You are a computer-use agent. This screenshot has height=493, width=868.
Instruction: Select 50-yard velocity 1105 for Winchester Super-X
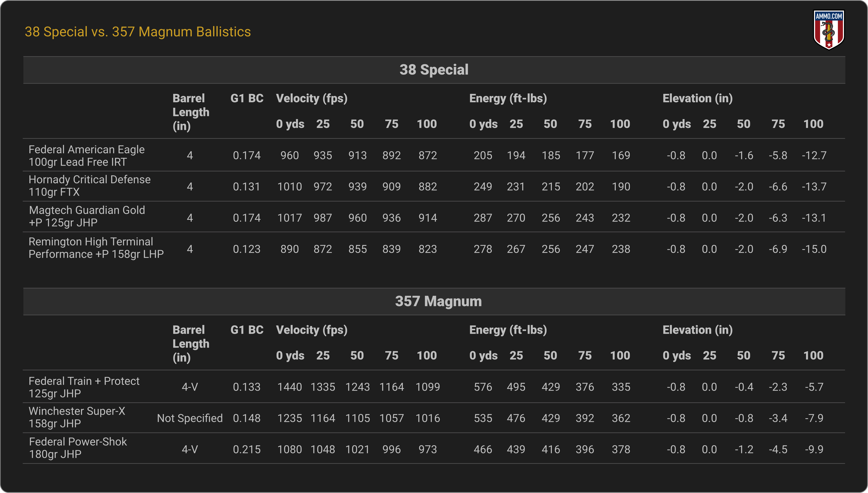pos(358,418)
